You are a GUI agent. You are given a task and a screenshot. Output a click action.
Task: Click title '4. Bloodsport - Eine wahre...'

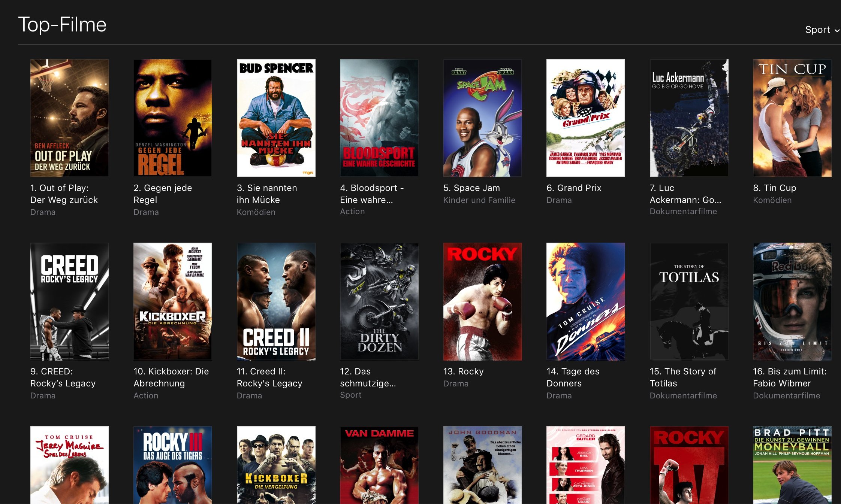372,194
